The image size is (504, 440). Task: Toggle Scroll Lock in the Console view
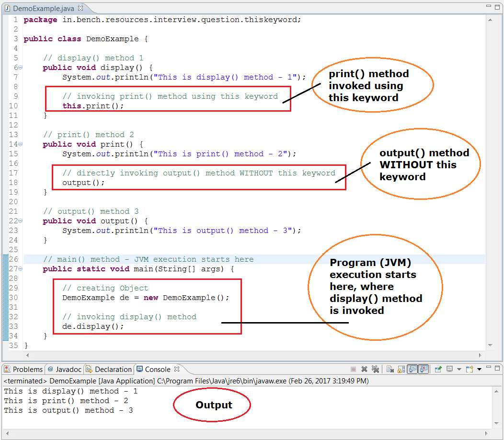point(400,369)
